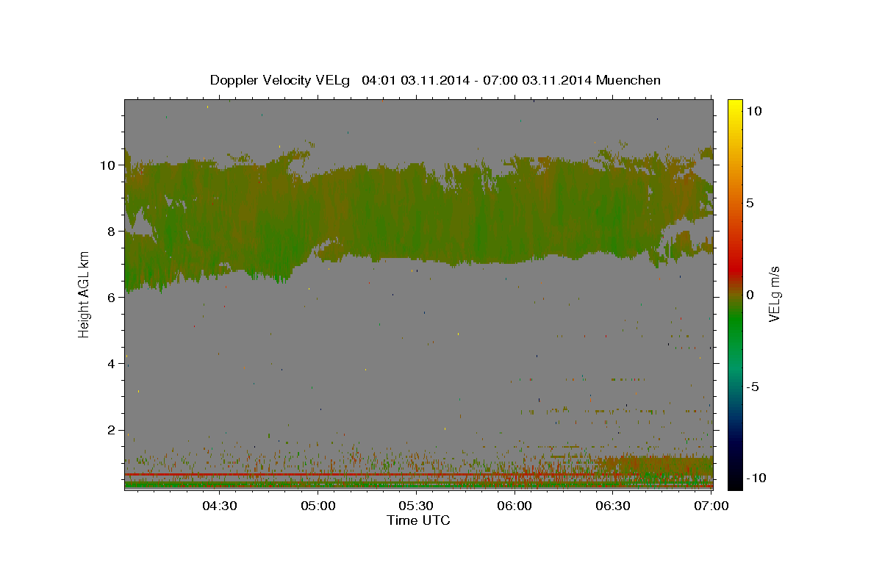Click the 'Muenchen' station name in title
The width and height of the screenshot is (882, 588).
[628, 80]
